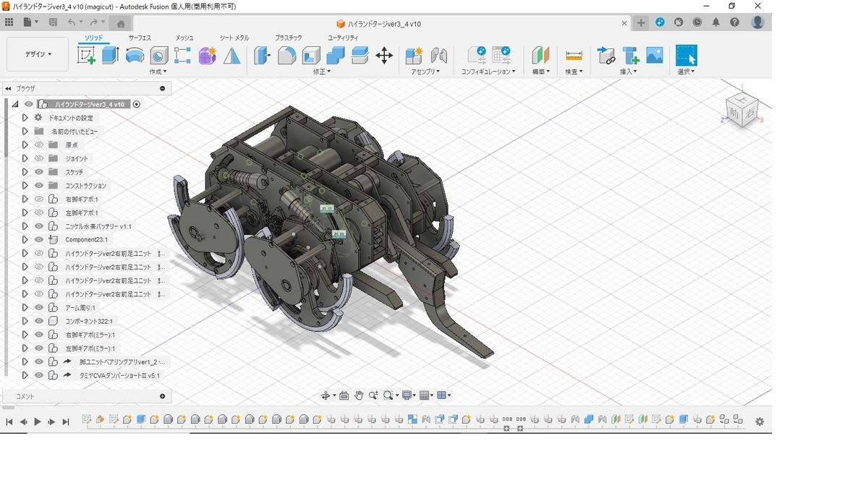868x488 pixels.
Task: Open the Insert Derive icon
Action: pyautogui.click(x=606, y=56)
